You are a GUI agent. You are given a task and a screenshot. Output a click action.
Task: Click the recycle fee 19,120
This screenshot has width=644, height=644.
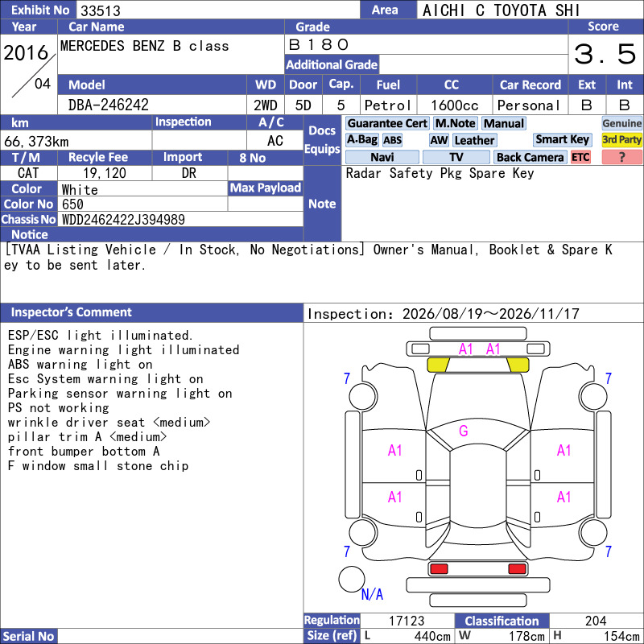click(x=105, y=173)
